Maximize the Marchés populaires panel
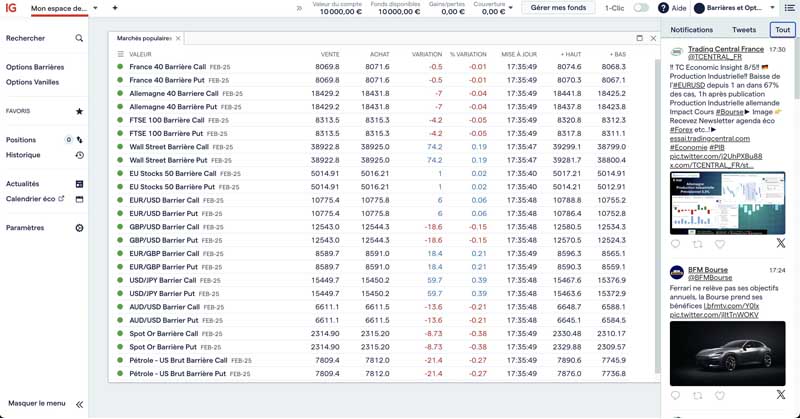The height and width of the screenshot is (419, 800). pyautogui.click(x=639, y=38)
